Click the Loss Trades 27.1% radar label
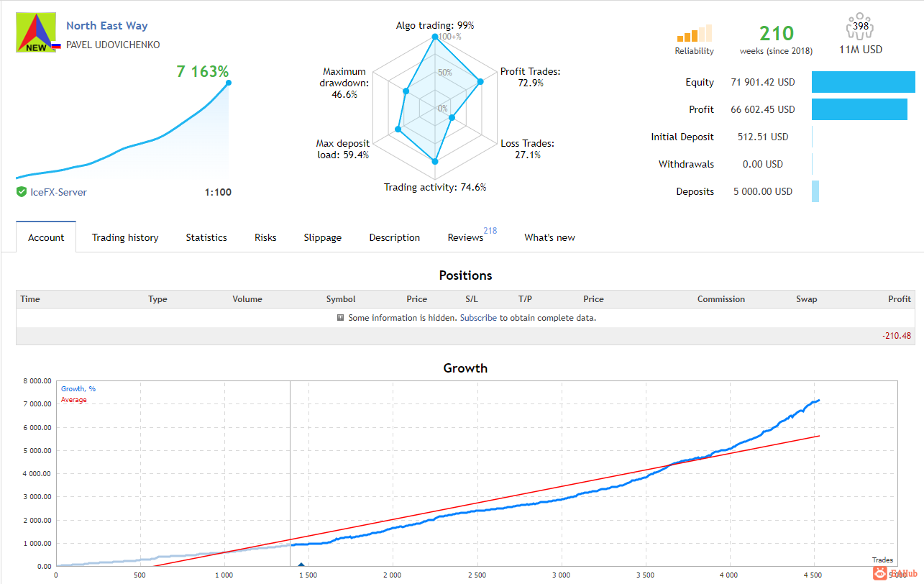Screen dimensions: 924x584 coord(528,149)
